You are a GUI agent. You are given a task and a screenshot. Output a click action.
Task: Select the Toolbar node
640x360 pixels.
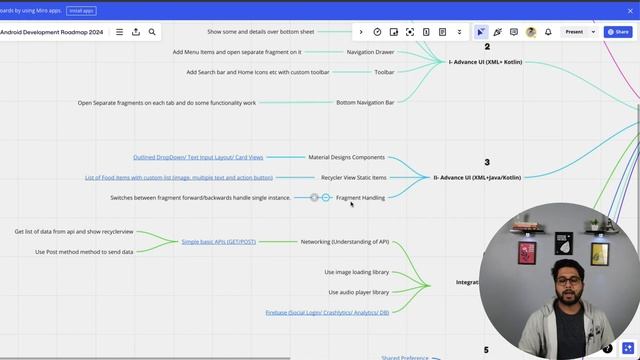coord(384,72)
